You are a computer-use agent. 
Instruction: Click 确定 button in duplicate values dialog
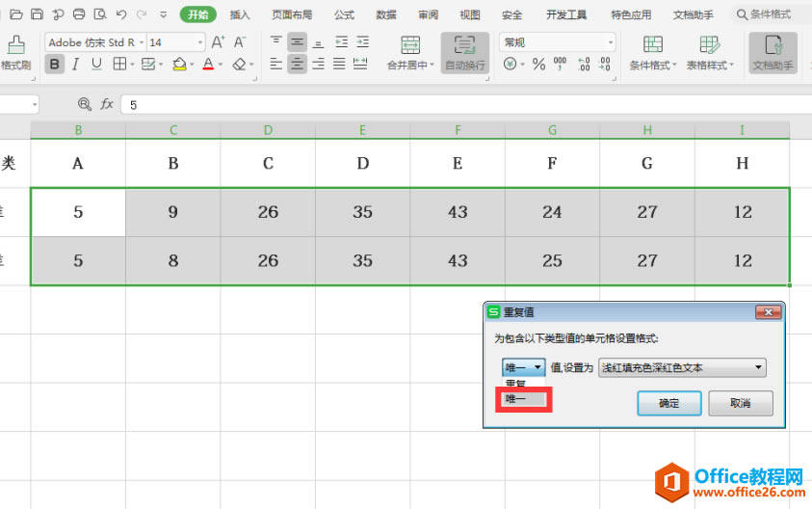[x=669, y=403]
